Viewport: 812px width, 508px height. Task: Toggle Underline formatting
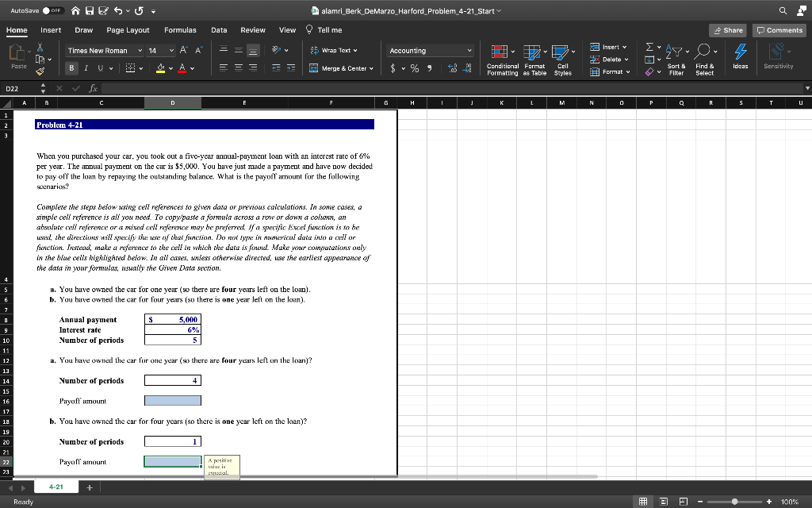click(x=100, y=68)
